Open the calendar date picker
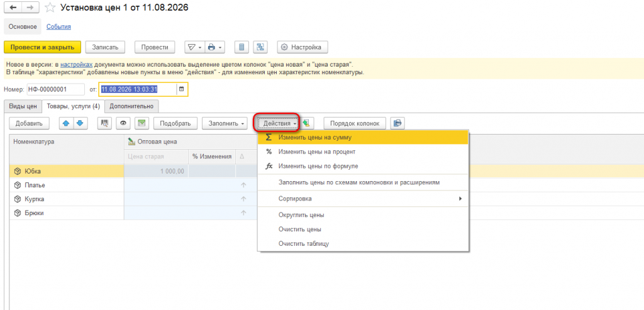 (182, 89)
